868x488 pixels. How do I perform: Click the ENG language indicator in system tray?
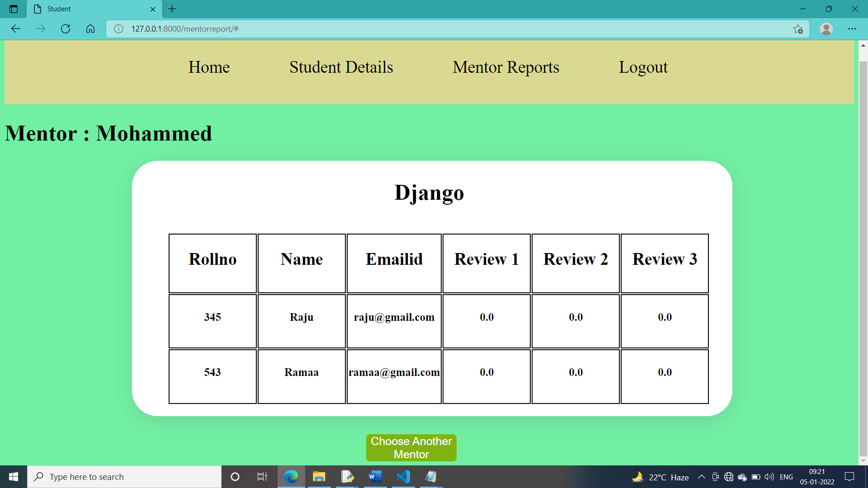pyautogui.click(x=787, y=476)
